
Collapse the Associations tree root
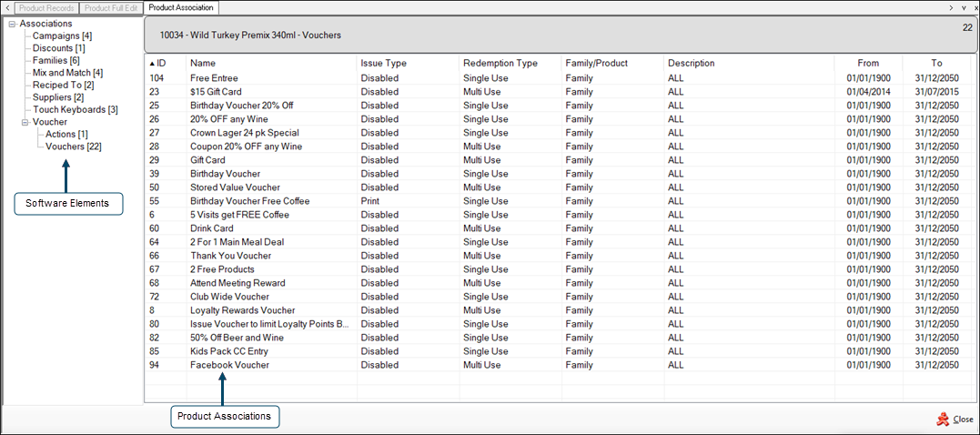click(13, 24)
